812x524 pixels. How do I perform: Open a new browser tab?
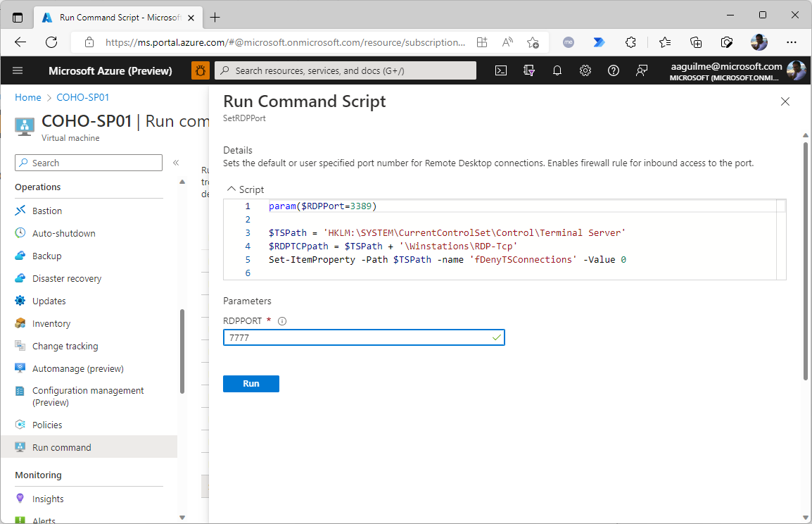click(215, 17)
